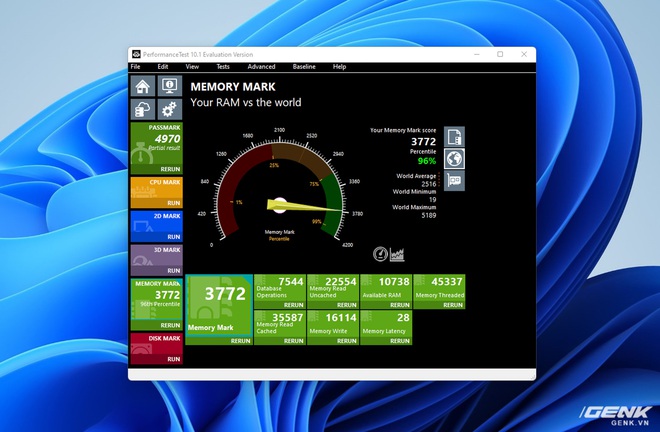Click the PerformanceTest 10.1 Evaluation Version title
660x432 pixels.
(x=198, y=54)
